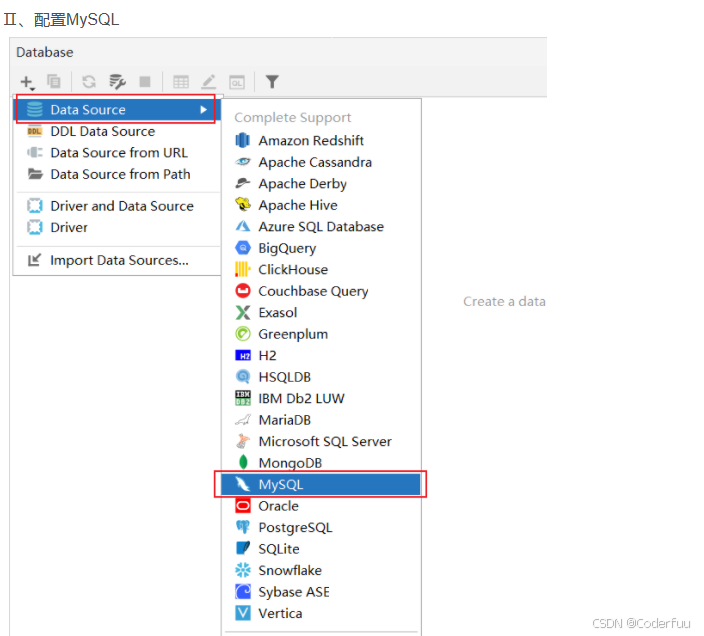Viewport: 704px width, 636px height.
Task: Click the Edit Source pencil icon
Action: 209,82
